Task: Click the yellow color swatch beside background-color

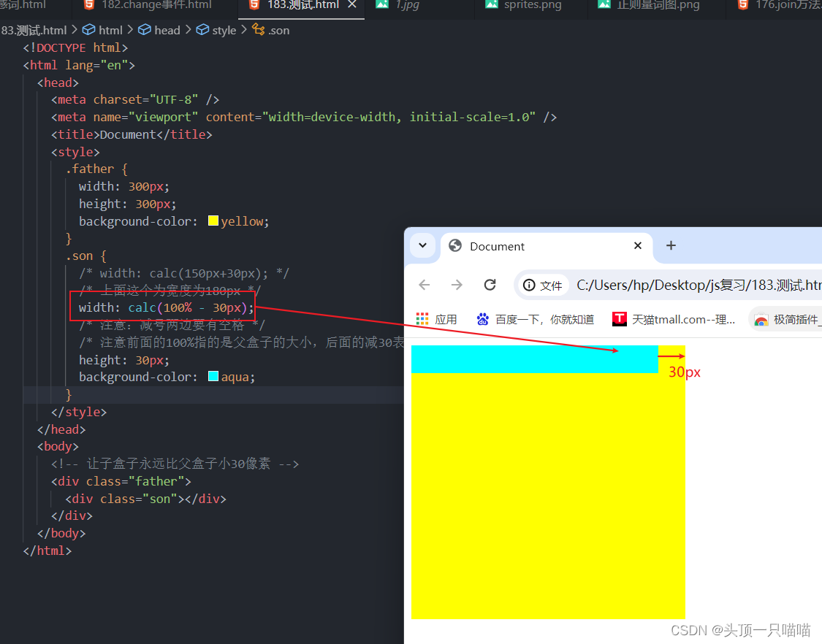Action: click(x=213, y=220)
